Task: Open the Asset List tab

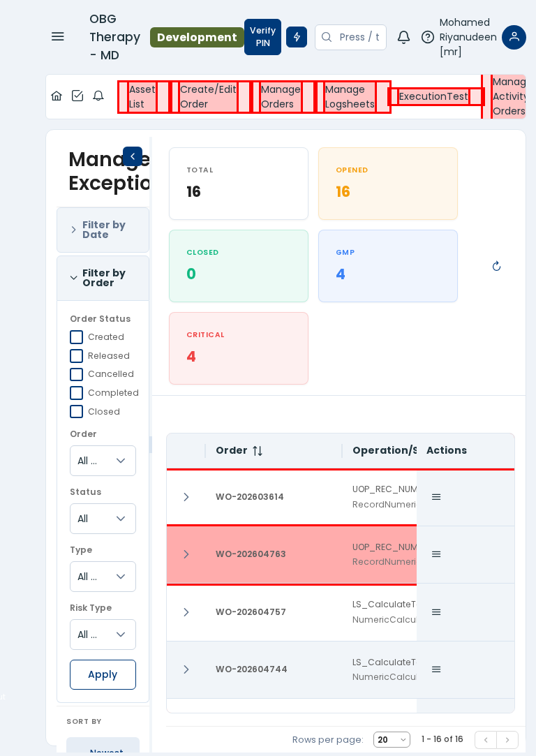Action: [x=142, y=97]
